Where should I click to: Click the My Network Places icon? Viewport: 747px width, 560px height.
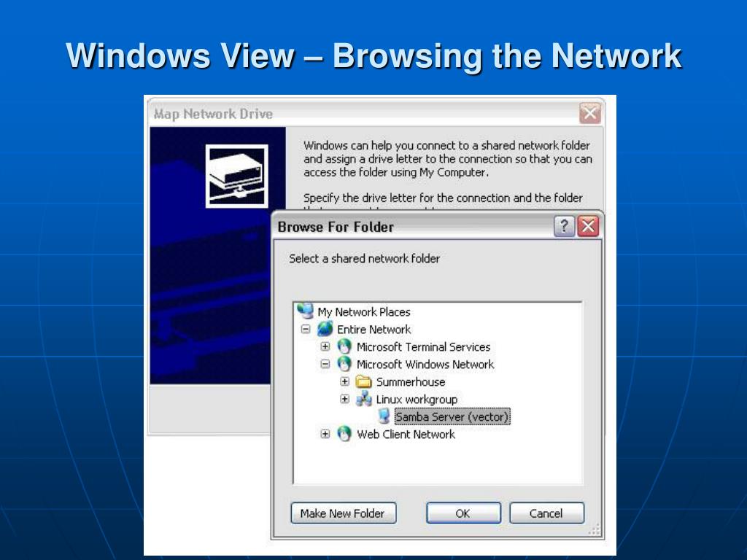pyautogui.click(x=305, y=311)
